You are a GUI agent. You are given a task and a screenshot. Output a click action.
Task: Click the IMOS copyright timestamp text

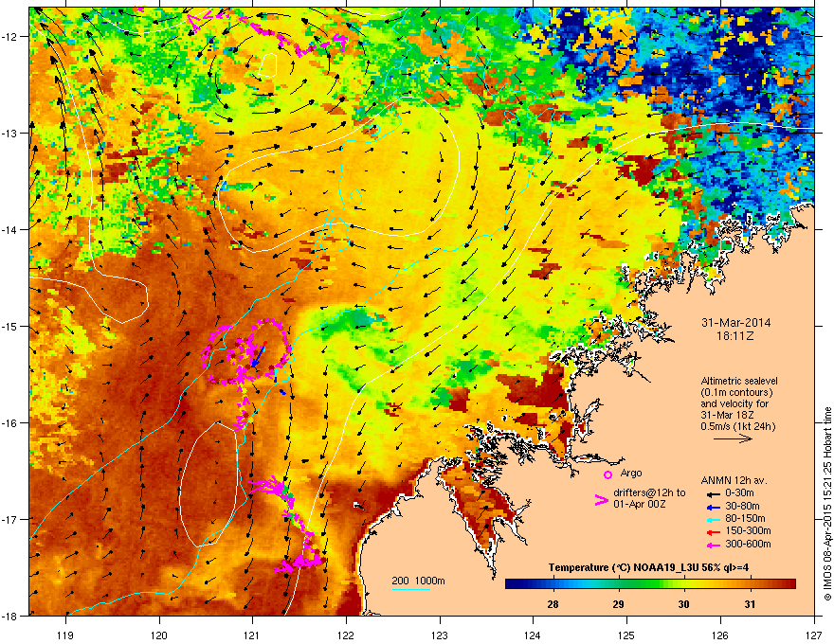pyautogui.click(x=827, y=503)
